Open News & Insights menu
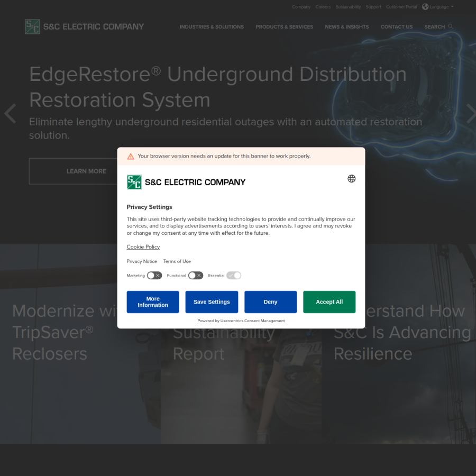 point(346,27)
